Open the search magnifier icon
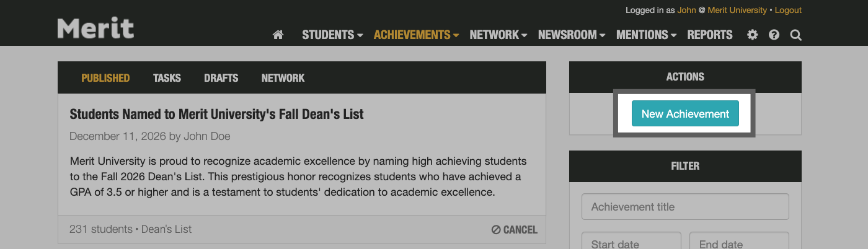Viewport: 868px width, 249px height. pyautogui.click(x=795, y=35)
